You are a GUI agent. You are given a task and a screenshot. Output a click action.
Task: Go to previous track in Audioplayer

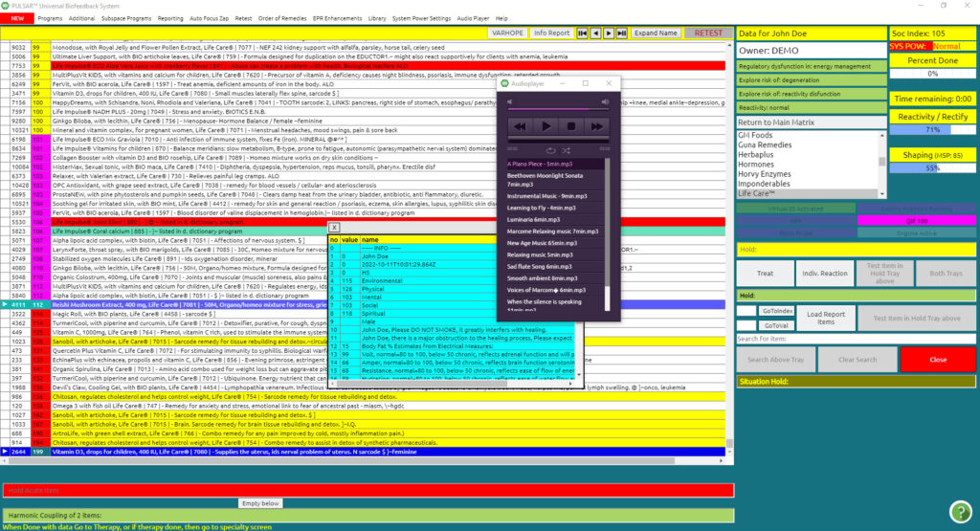pos(520,126)
